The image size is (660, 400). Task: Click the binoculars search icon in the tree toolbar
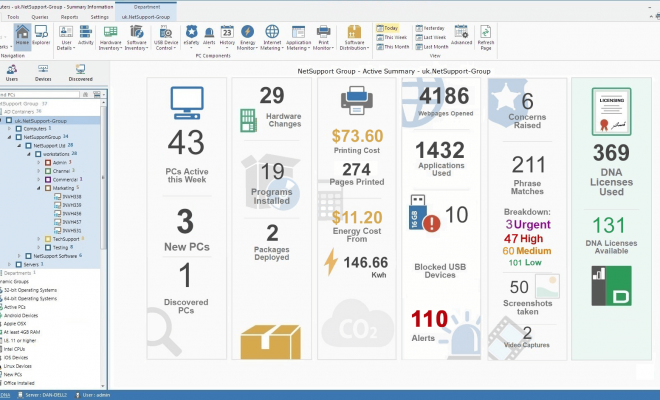pos(85,95)
